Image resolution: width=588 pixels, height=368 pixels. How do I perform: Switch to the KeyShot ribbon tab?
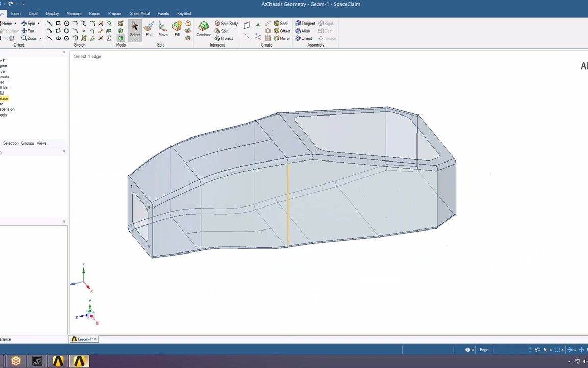(x=184, y=13)
